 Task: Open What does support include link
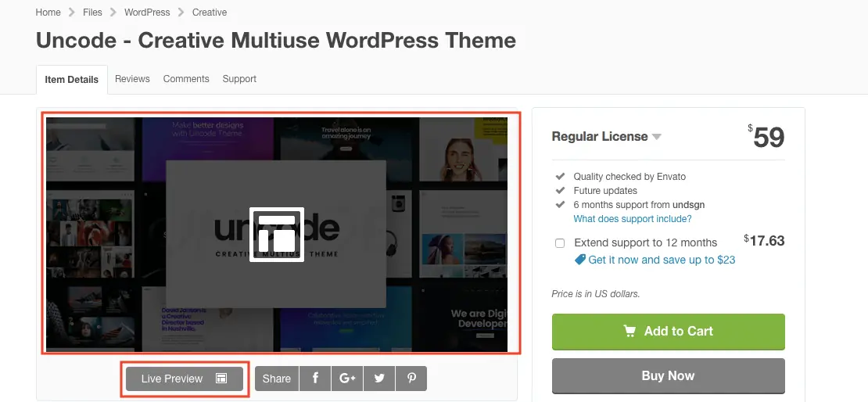click(632, 219)
